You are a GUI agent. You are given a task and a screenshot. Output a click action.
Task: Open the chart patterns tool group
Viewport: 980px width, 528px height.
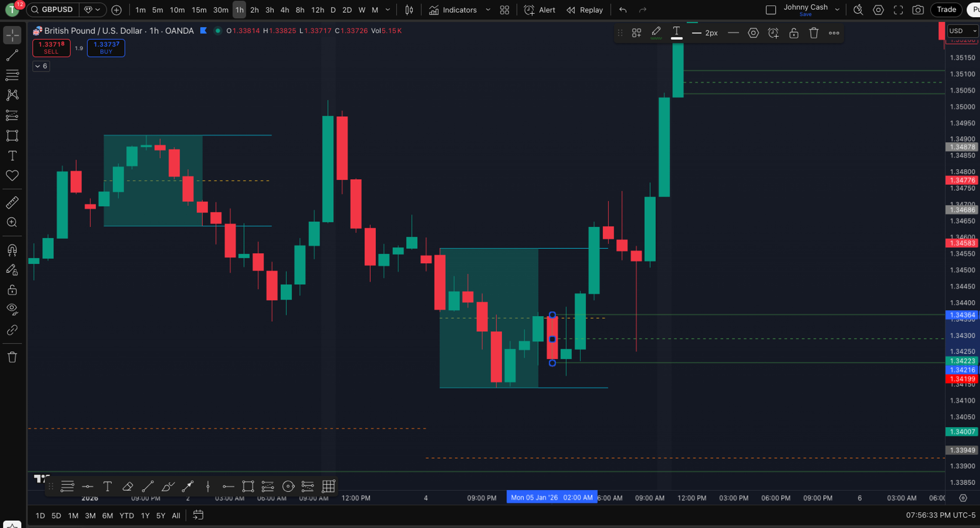tap(12, 95)
